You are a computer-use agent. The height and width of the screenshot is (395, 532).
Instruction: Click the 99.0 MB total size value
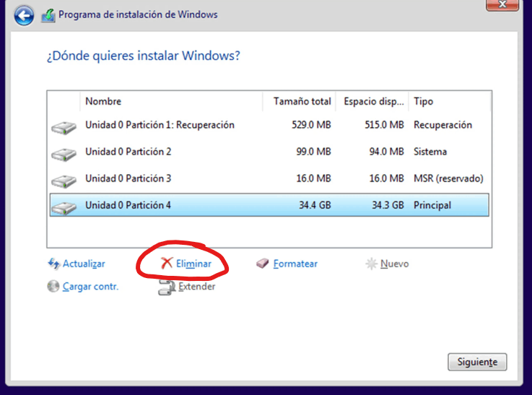(x=313, y=152)
